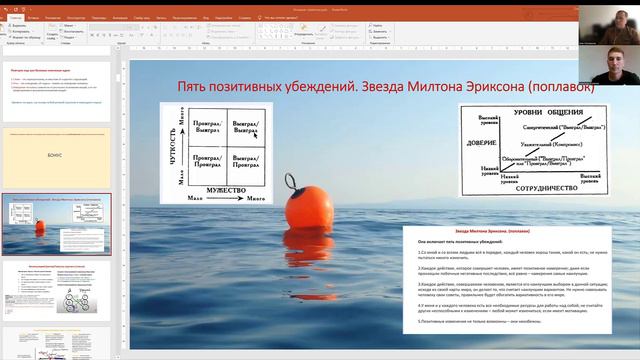This screenshot has height=360, width=640.
Task: Click the ДОВЕРИЕ axis label
Action: pyautogui.click(x=482, y=143)
